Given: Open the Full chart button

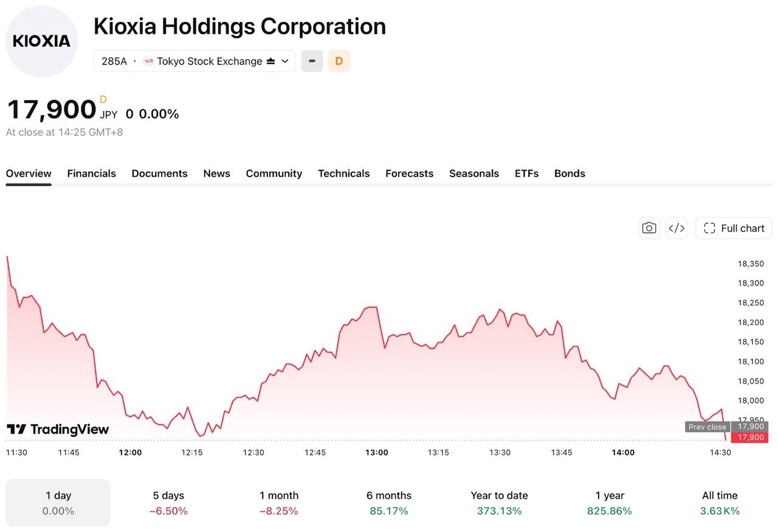Looking at the screenshot, I should (x=734, y=228).
